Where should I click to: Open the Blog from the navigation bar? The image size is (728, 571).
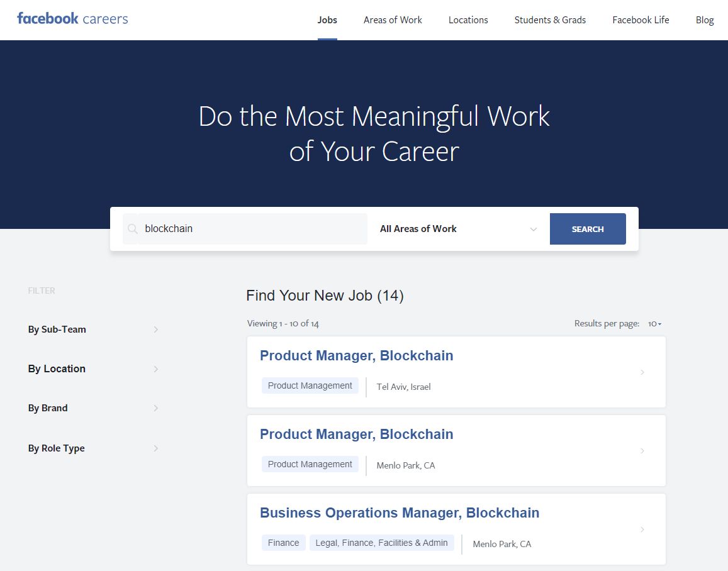tap(704, 19)
